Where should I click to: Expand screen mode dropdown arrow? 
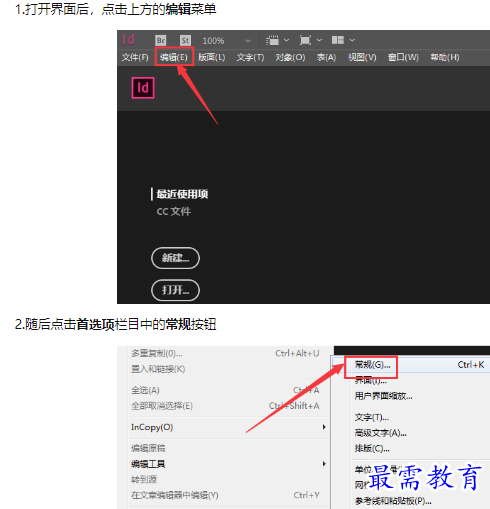pyautogui.click(x=319, y=40)
